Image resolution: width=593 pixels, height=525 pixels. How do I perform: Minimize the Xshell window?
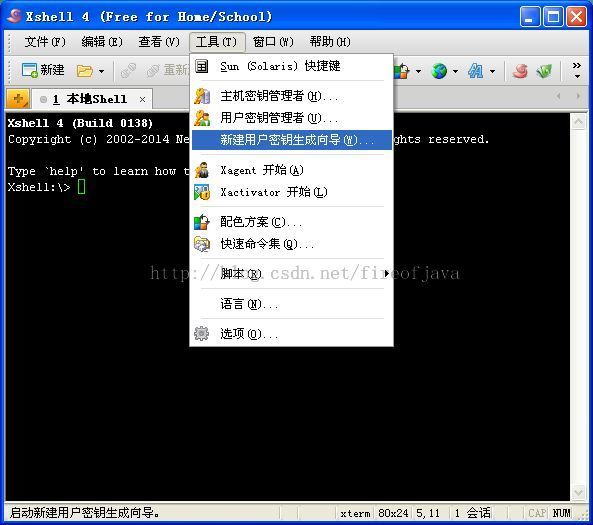530,17
